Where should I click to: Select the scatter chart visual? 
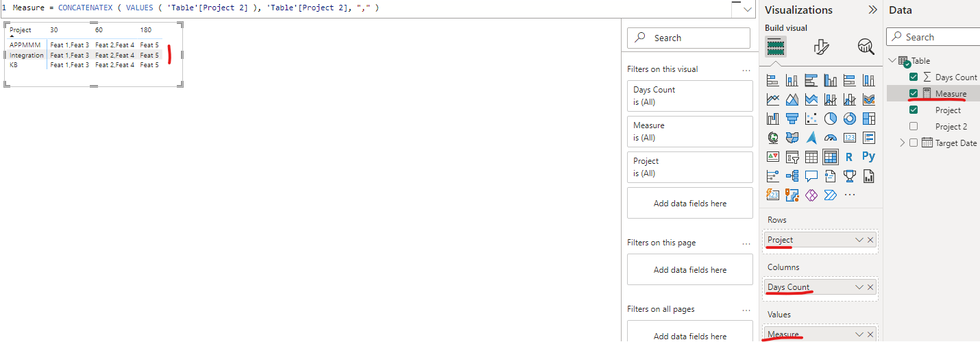[811, 119]
